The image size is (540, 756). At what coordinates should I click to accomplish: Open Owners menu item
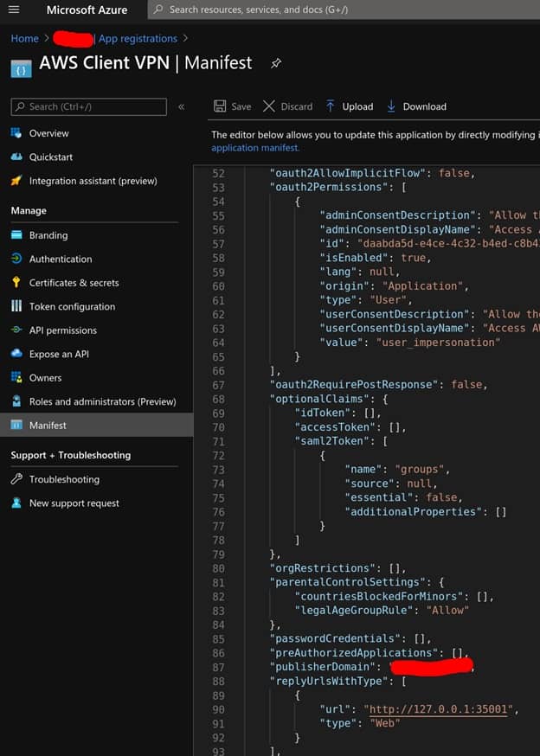(x=45, y=377)
